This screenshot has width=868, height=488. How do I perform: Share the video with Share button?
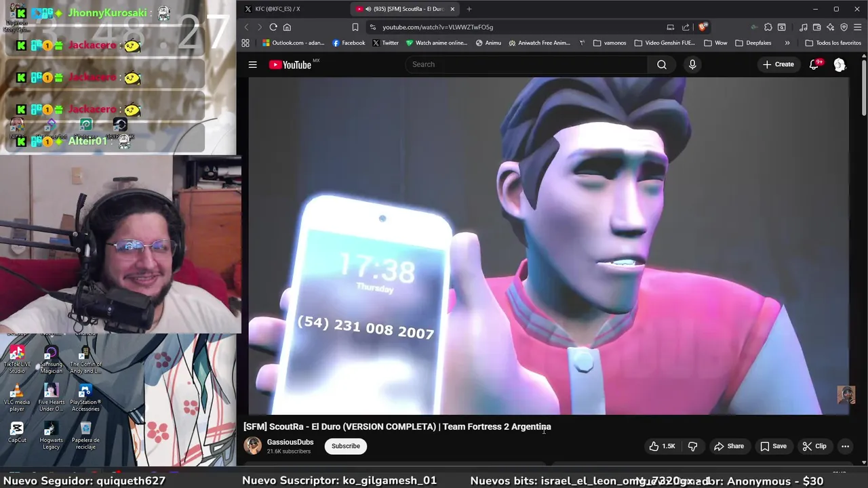coord(729,446)
